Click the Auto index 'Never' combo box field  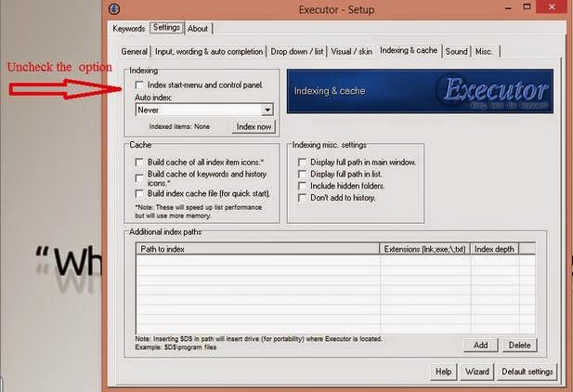(204, 110)
